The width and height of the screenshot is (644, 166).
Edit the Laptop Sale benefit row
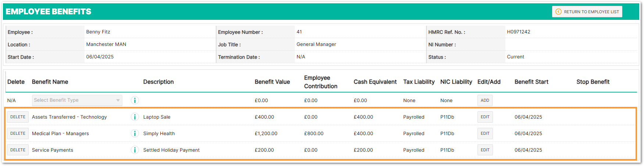485,117
